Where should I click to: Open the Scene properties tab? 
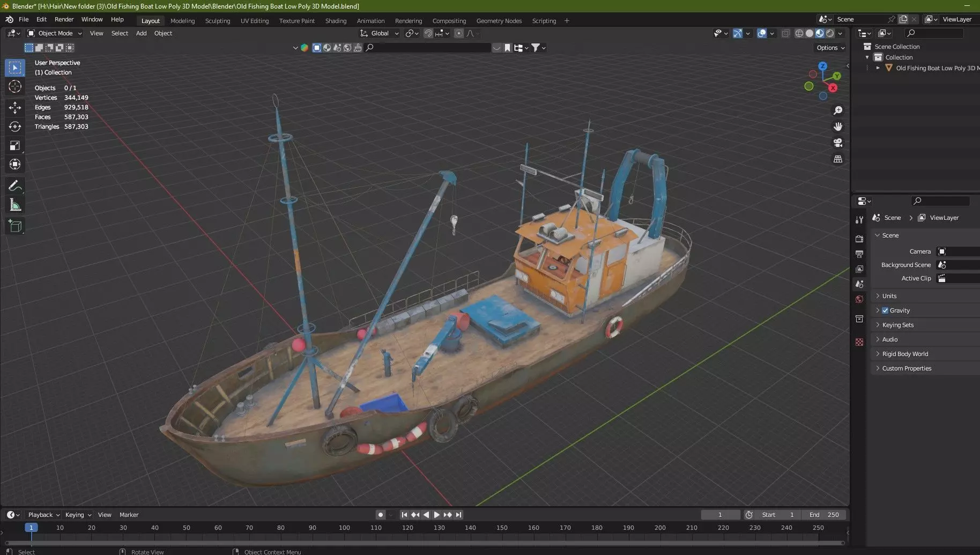[859, 284]
